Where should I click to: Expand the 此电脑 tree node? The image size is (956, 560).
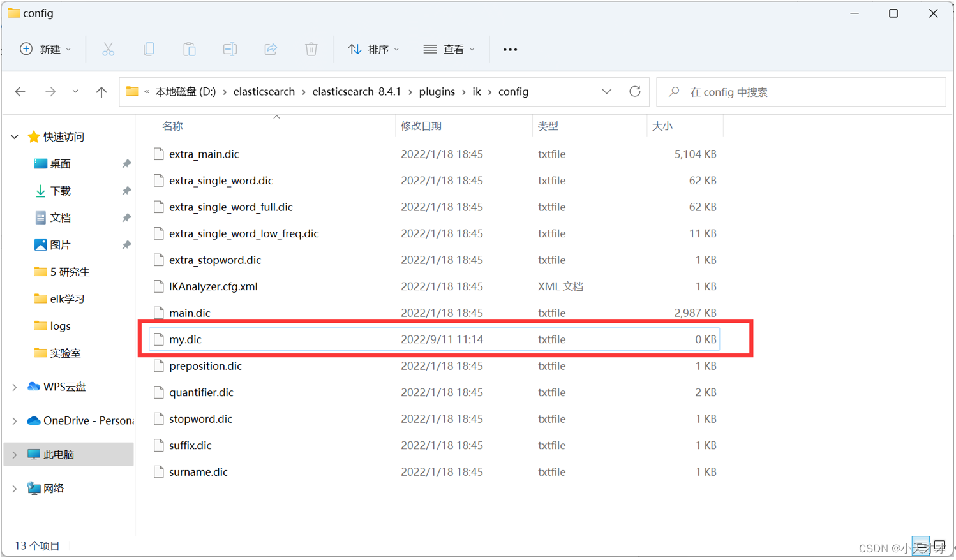pos(15,455)
